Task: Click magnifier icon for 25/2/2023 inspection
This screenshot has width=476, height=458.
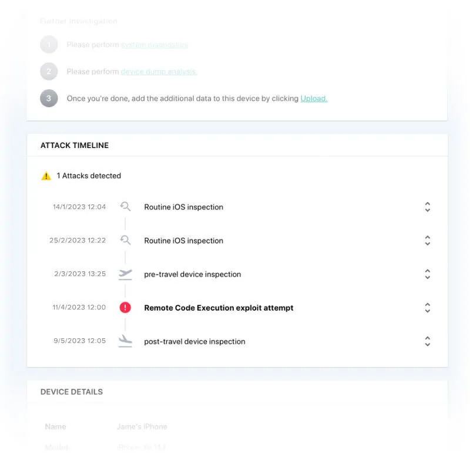Action: pos(125,240)
